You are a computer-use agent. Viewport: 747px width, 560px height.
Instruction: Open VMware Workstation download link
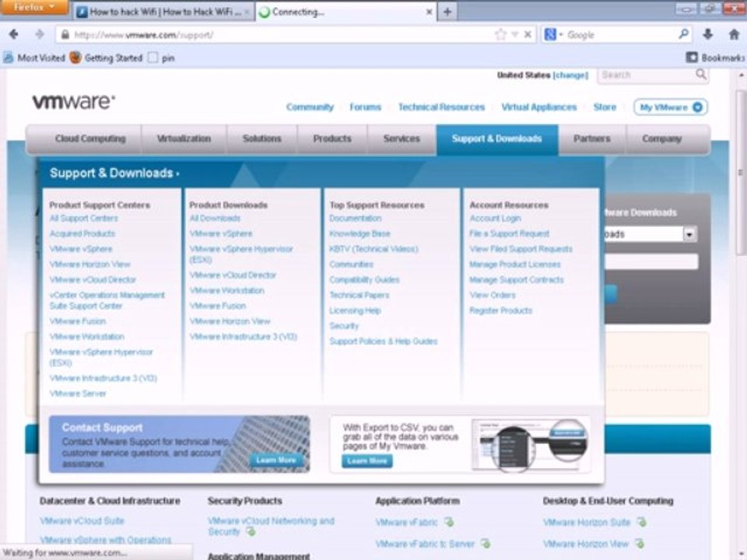tap(226, 290)
